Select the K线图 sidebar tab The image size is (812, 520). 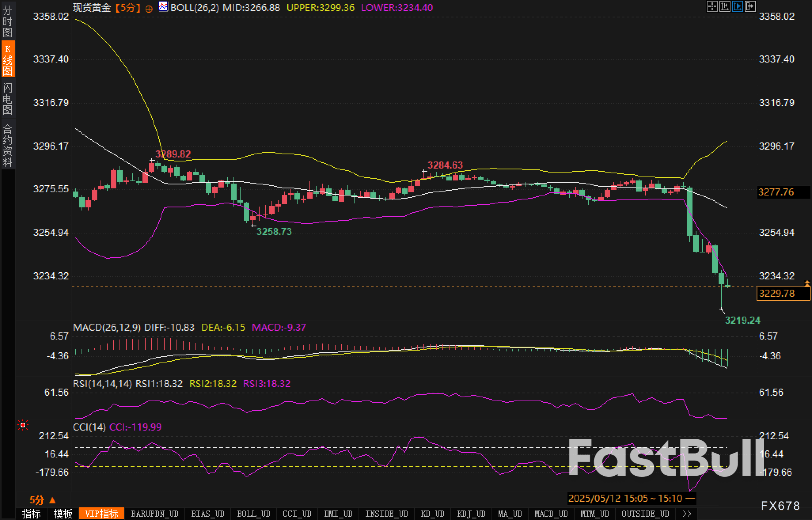(8, 59)
